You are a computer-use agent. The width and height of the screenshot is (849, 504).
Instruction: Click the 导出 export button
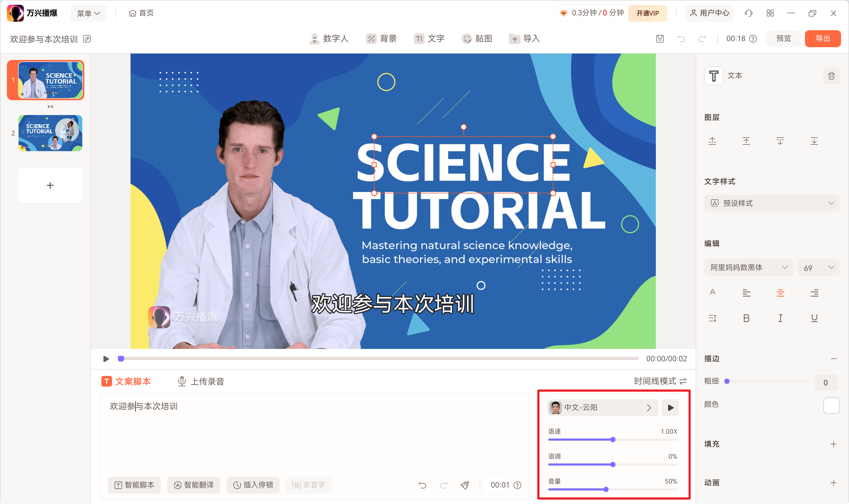822,38
